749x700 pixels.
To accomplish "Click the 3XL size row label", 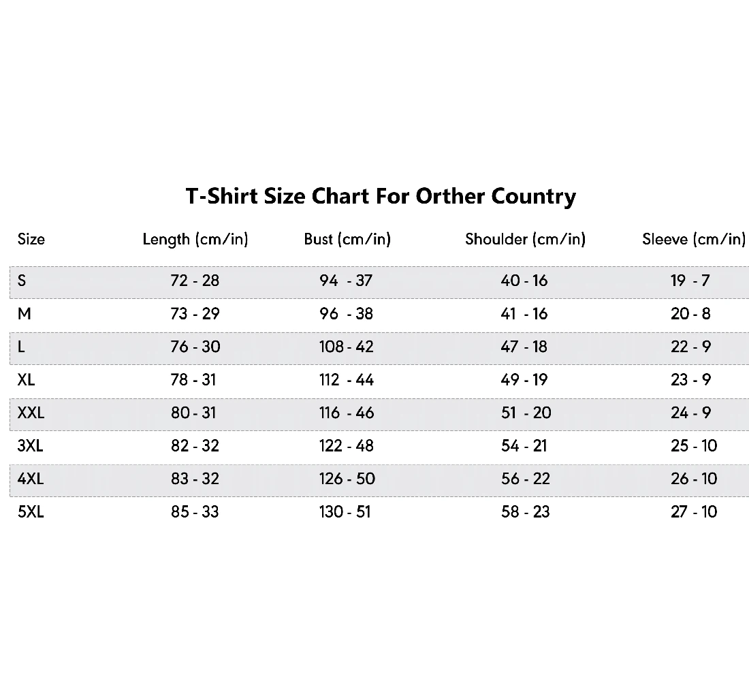I will [30, 446].
